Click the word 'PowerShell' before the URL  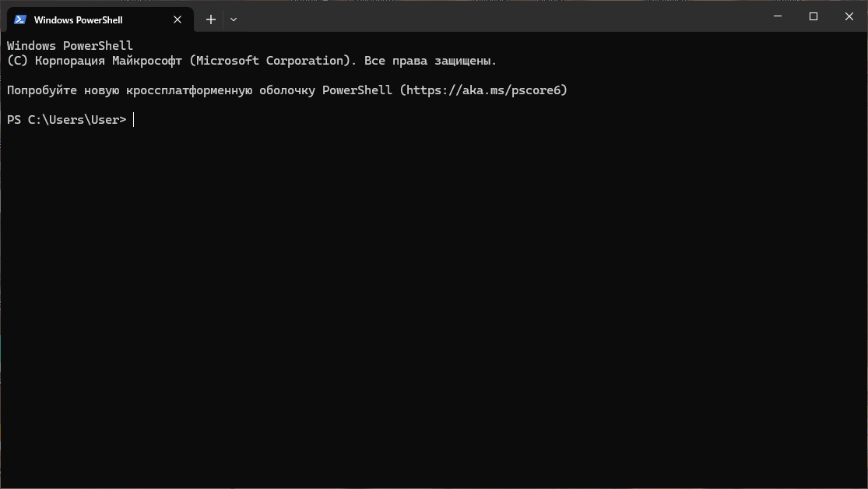[x=357, y=90]
